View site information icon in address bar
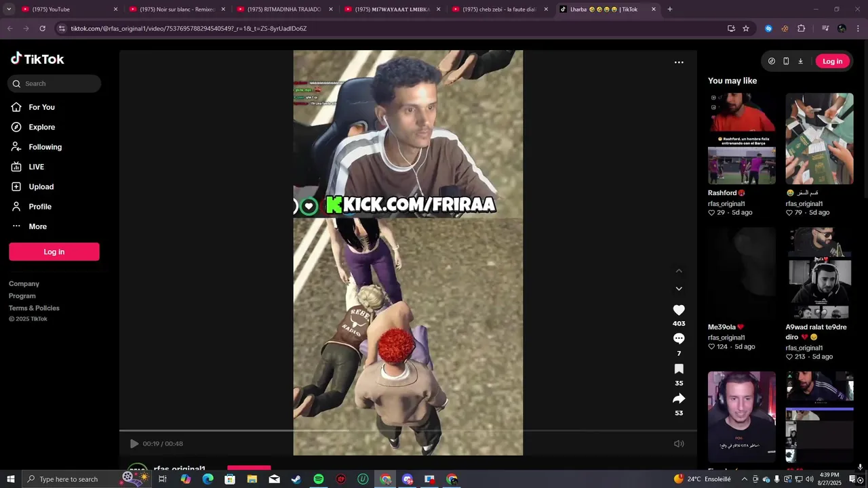The width and height of the screenshot is (868, 488). (x=62, y=28)
